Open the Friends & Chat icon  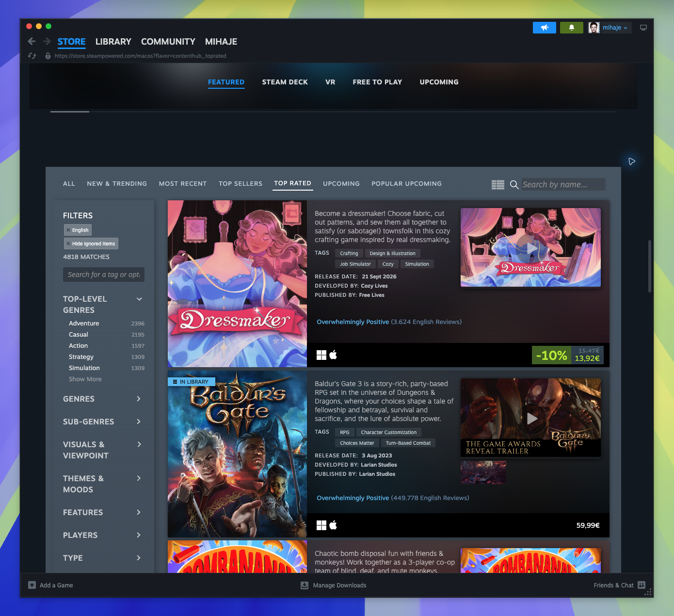[642, 585]
